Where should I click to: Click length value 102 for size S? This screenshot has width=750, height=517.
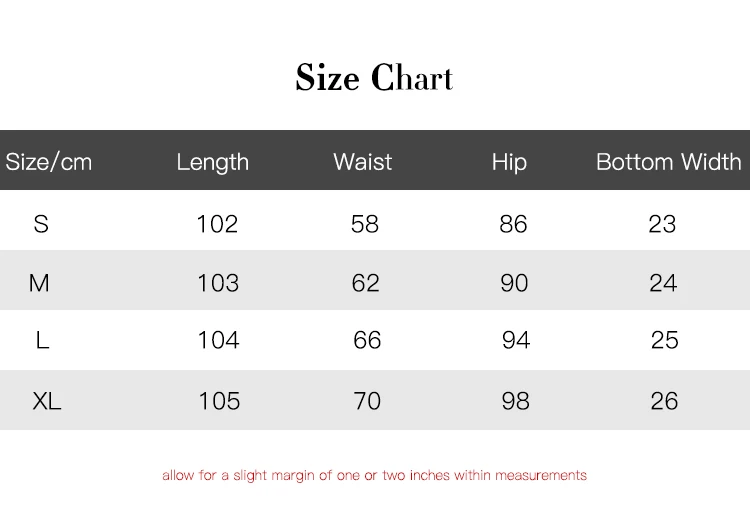point(217,224)
